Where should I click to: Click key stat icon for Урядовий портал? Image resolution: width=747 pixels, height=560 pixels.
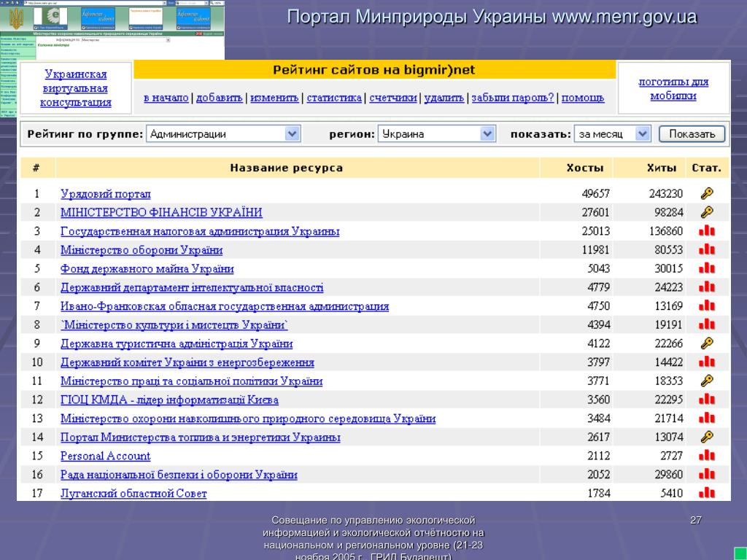click(707, 193)
